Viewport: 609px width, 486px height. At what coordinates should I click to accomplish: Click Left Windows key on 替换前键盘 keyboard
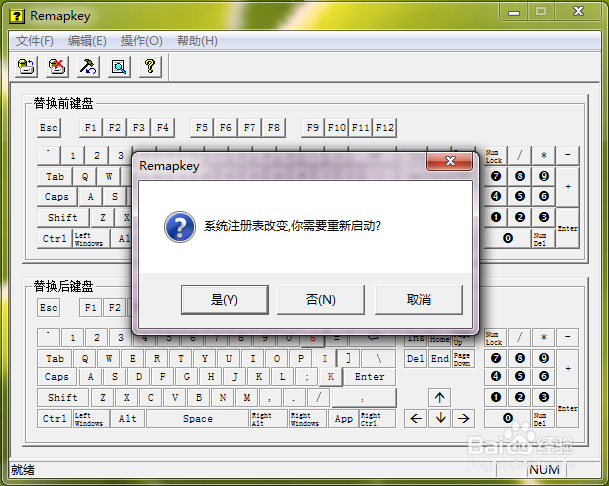(91, 239)
